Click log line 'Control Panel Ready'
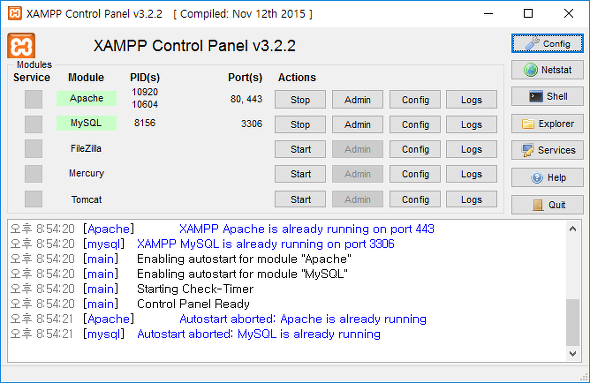Screen dimensions: 590x383 [x=193, y=304]
